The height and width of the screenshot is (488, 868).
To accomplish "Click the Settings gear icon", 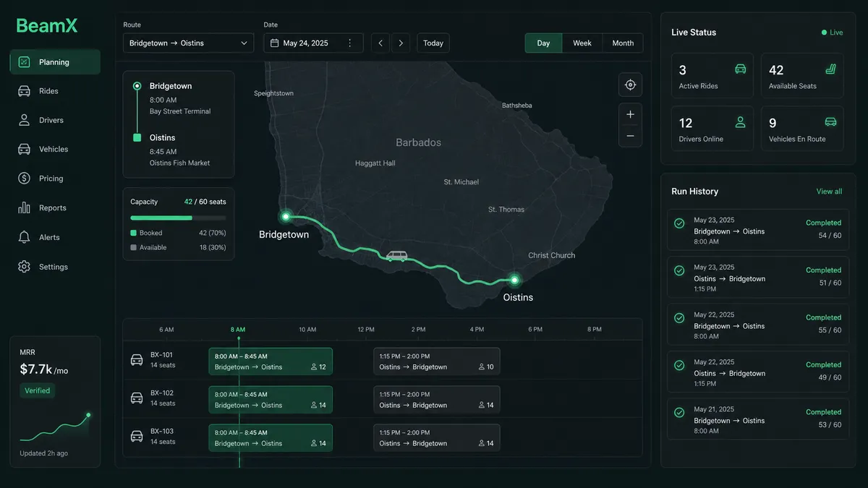I will tap(24, 267).
